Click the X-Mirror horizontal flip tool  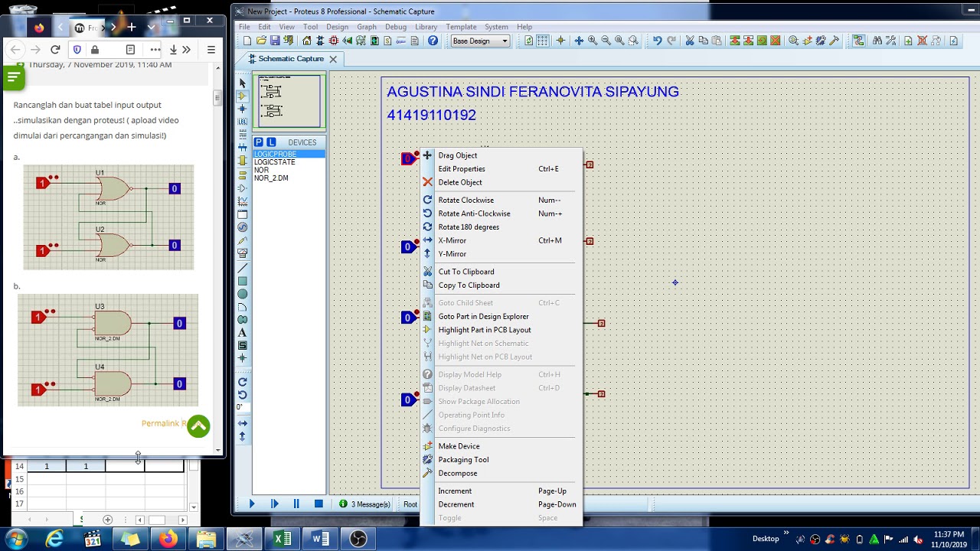(243, 423)
